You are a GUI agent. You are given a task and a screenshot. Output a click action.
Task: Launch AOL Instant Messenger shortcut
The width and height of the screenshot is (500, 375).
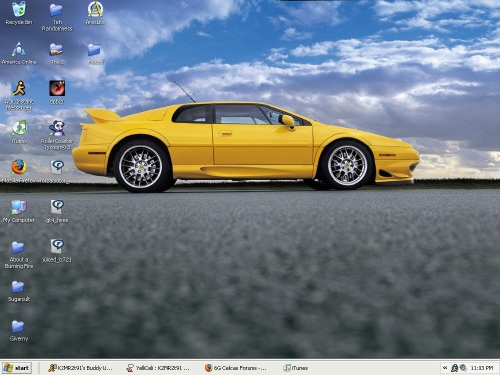(19, 96)
